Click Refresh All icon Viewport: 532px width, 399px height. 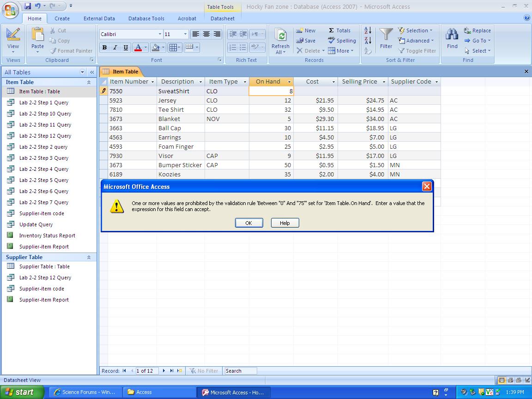281,35
